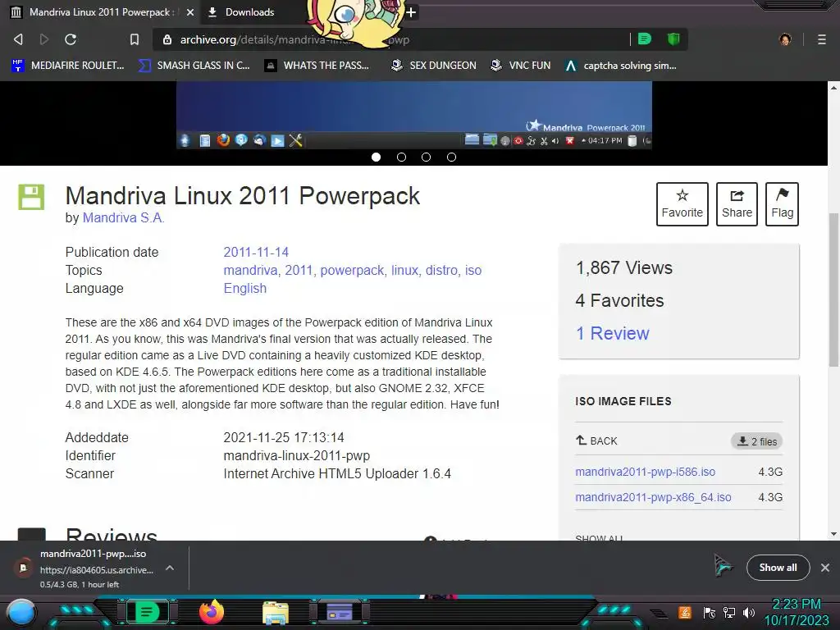Download both with the 2 files button
Viewport: 840px width, 630px height.
(x=757, y=441)
